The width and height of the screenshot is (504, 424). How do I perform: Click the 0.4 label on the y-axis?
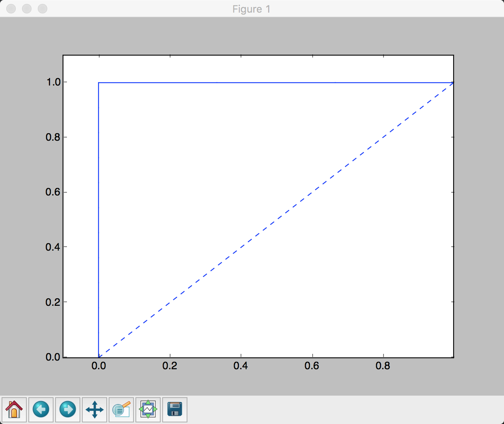53,247
